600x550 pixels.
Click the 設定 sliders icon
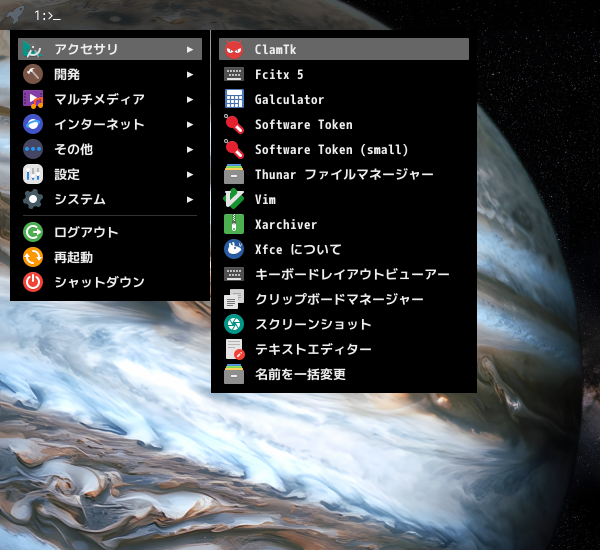pyautogui.click(x=33, y=174)
